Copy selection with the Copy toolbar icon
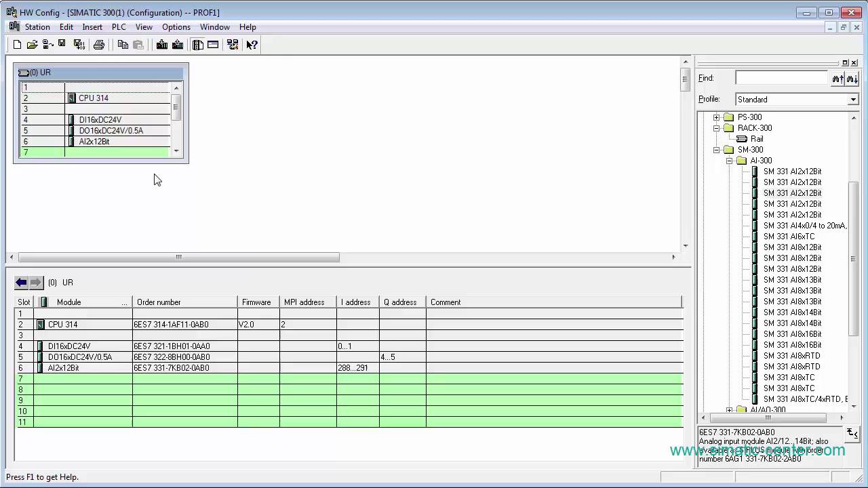This screenshot has width=868, height=488. pos(123,45)
